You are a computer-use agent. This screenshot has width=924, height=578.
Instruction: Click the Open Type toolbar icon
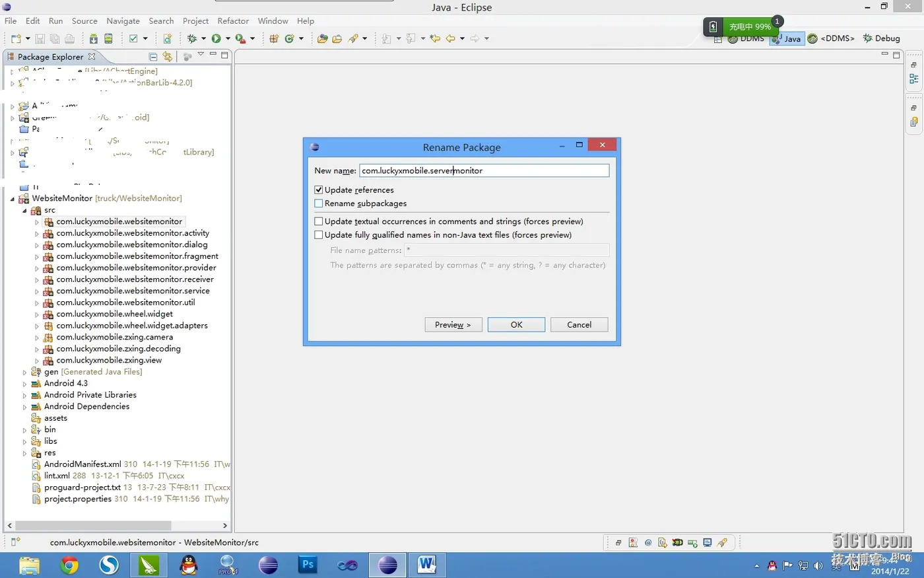(322, 39)
